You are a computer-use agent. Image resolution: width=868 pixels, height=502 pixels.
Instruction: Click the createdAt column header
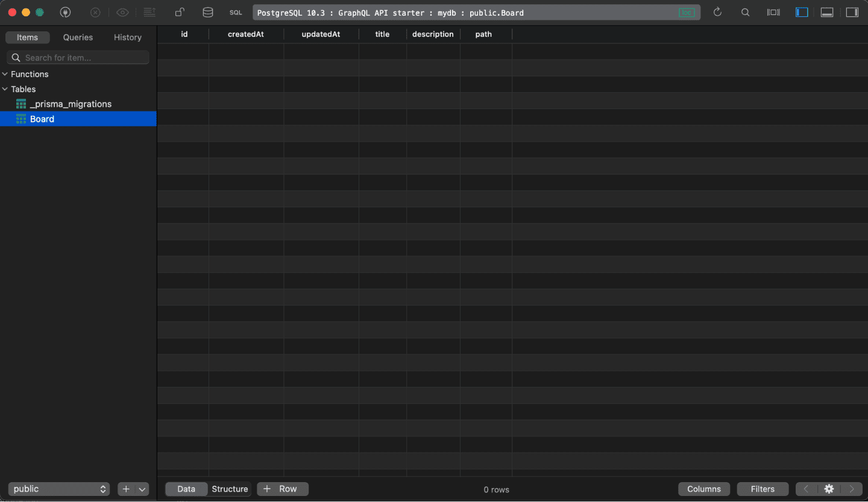246,34
